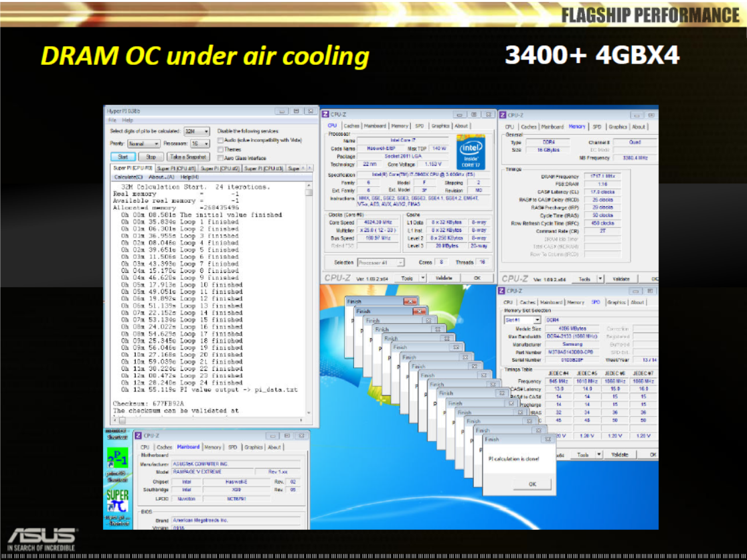The width and height of the screenshot is (747, 560).
Task: Click the Core Speed 4024.39 MHz value
Action: (x=378, y=222)
